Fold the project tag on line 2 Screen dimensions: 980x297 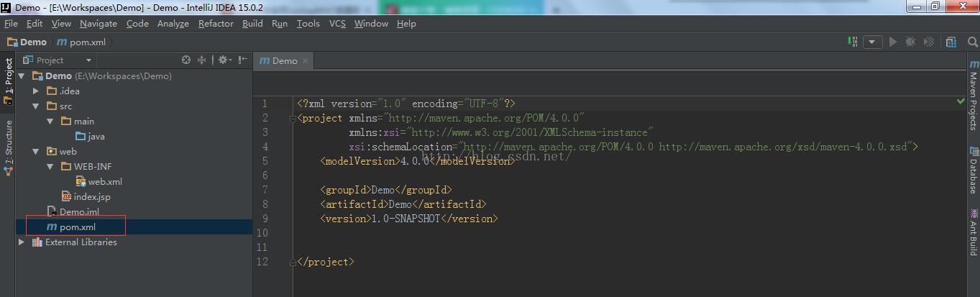(x=293, y=118)
